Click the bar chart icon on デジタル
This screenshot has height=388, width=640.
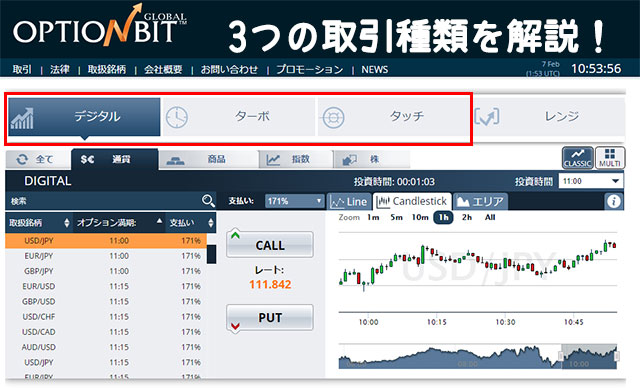point(22,119)
